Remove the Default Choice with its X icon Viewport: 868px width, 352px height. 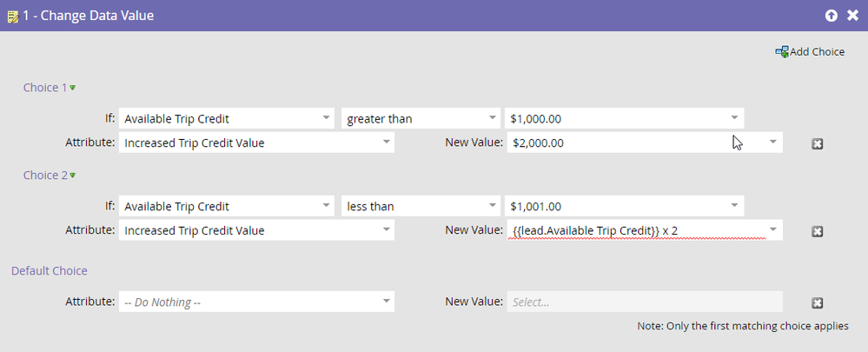pyautogui.click(x=817, y=302)
